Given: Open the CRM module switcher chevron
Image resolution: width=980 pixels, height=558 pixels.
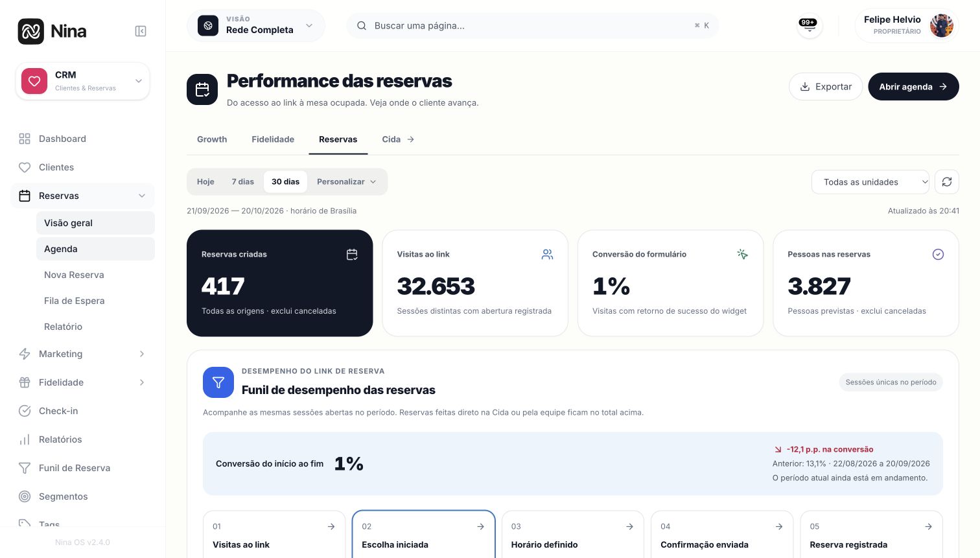Looking at the screenshot, I should tap(139, 81).
